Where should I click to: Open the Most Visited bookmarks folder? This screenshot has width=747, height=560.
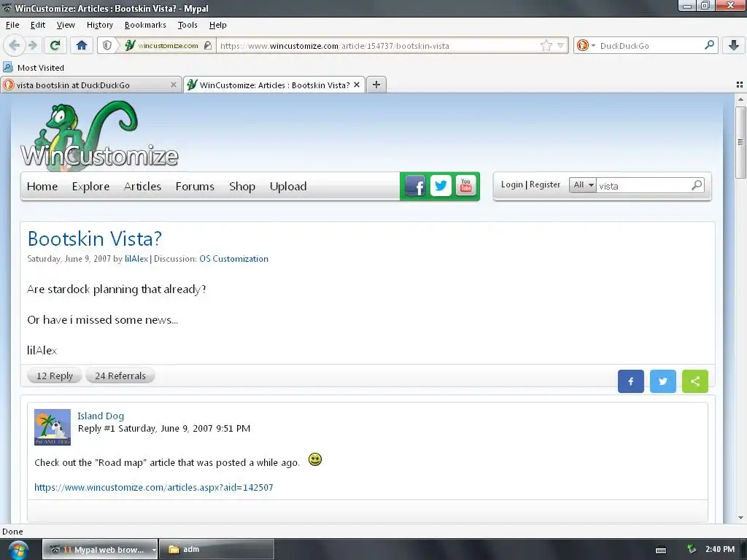click(34, 68)
